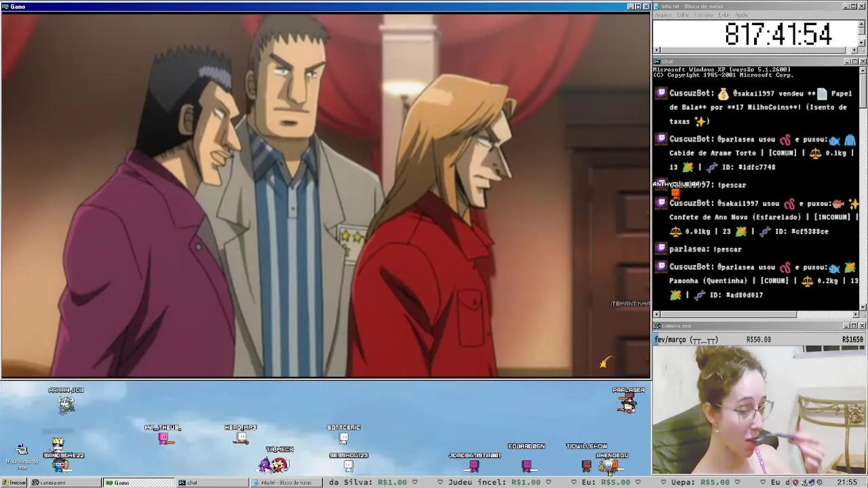Click Bloco de notas horizontal scroll right arrow

854,50
